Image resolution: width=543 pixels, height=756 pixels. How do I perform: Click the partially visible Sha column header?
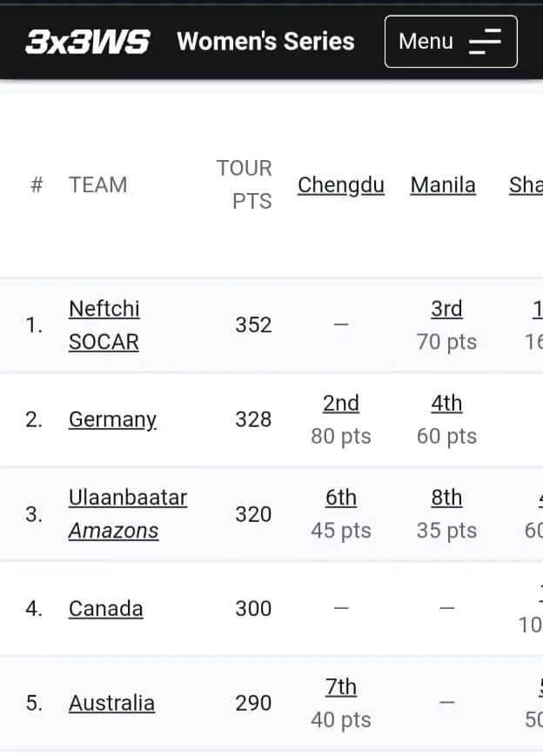coord(526,185)
